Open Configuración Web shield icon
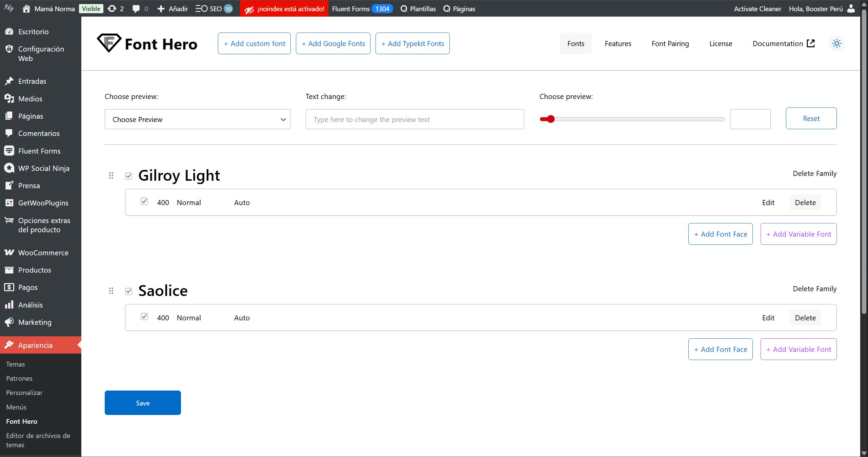 pyautogui.click(x=9, y=49)
